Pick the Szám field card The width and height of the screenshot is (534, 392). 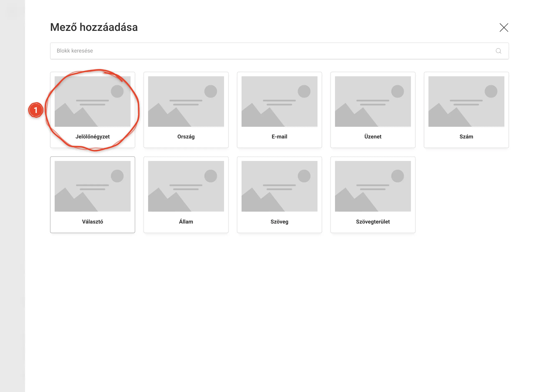(466, 110)
